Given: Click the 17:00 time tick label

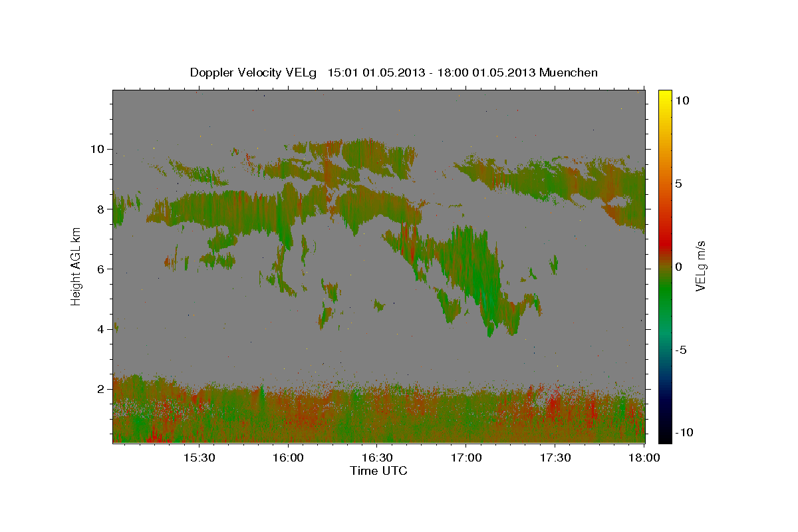Looking at the screenshot, I should point(465,458).
